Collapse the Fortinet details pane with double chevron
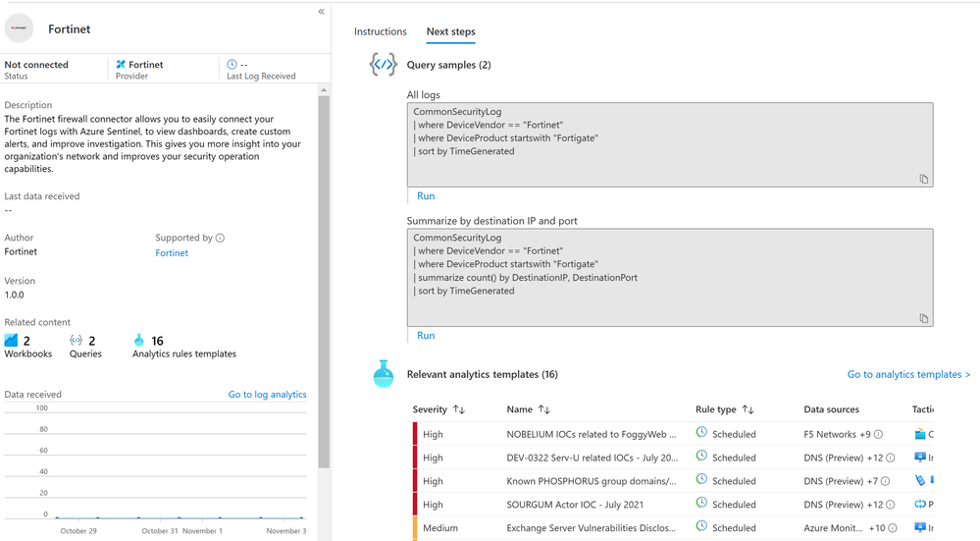This screenshot has height=541, width=980. 321,11
